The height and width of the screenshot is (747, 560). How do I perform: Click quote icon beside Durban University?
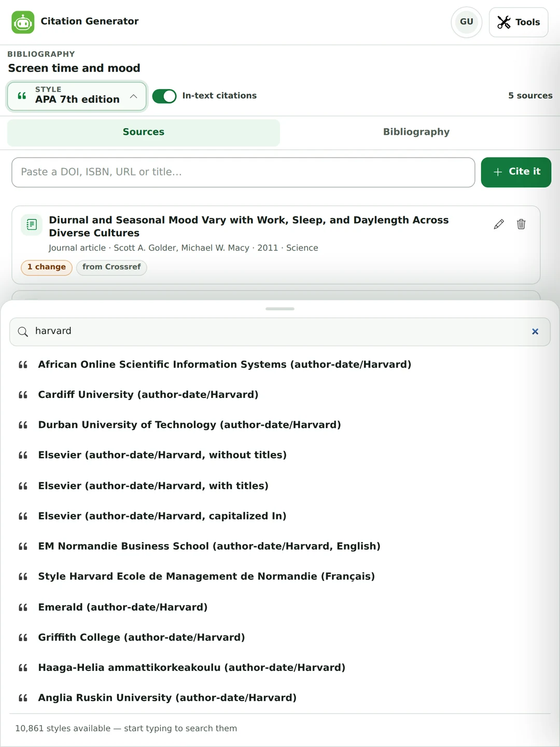23,425
